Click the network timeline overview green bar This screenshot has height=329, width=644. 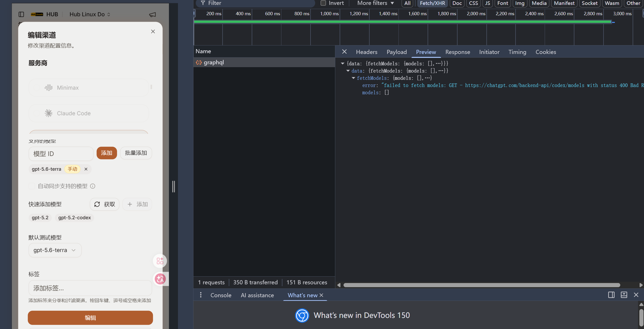402,22
